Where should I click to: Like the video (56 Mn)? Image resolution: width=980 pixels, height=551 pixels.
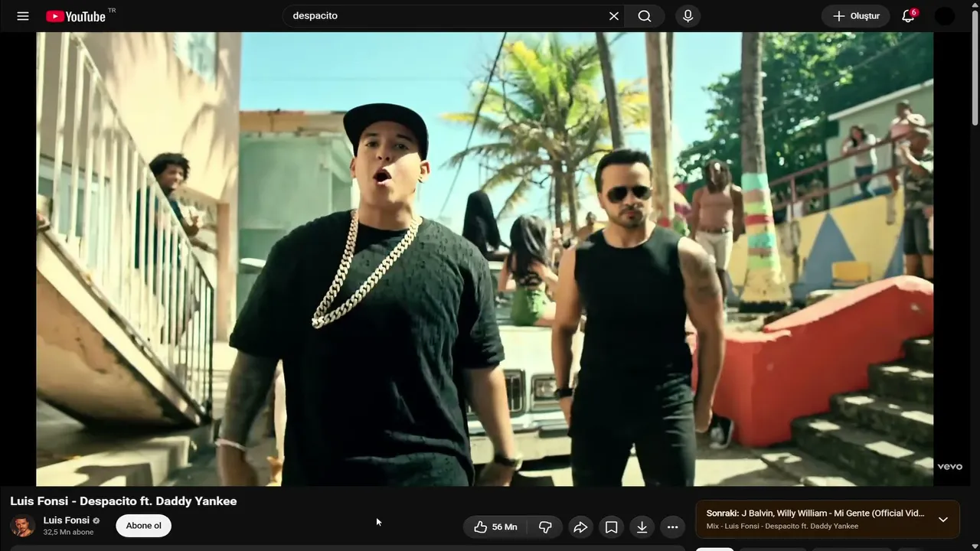[495, 527]
